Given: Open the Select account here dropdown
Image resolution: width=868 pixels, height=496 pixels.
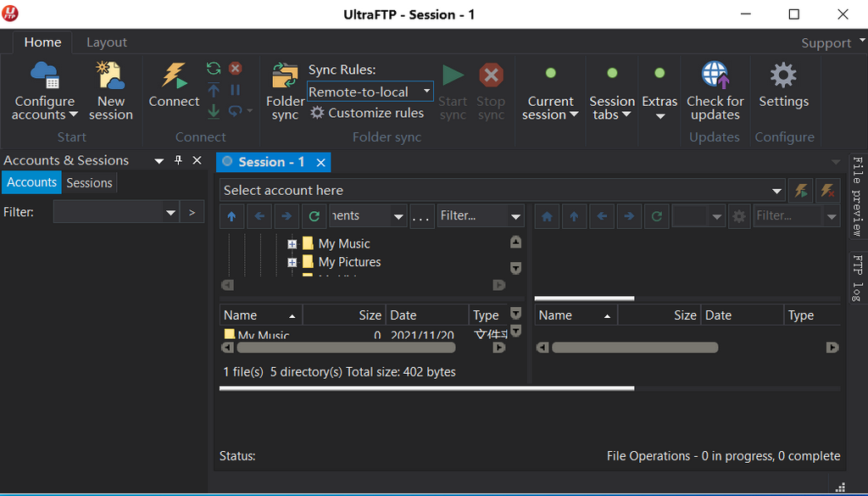Looking at the screenshot, I should (776, 191).
